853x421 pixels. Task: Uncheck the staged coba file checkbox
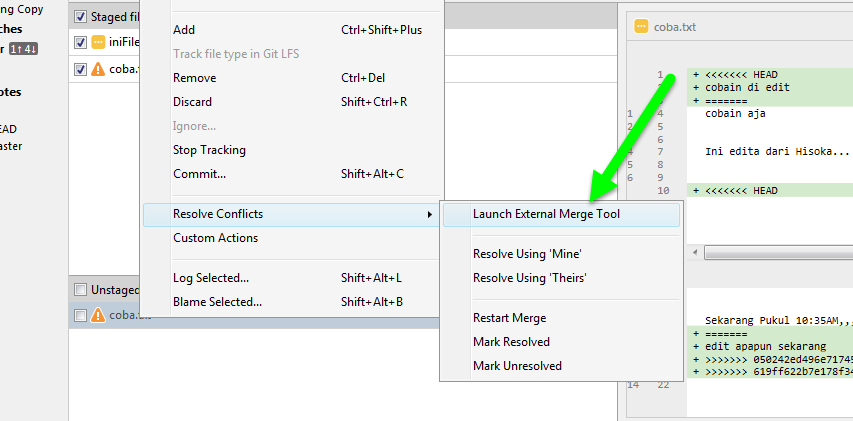(80, 70)
